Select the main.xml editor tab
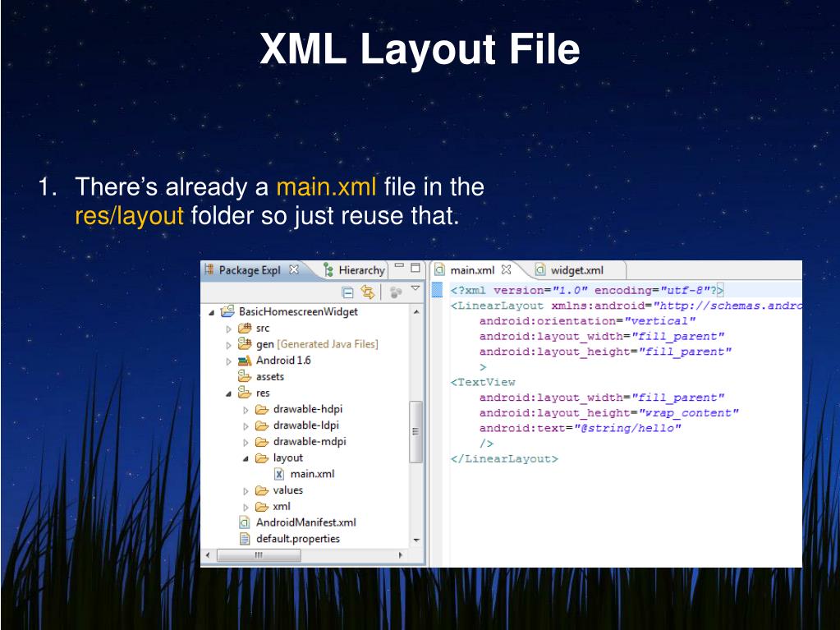The height and width of the screenshot is (630, 840). point(472,270)
